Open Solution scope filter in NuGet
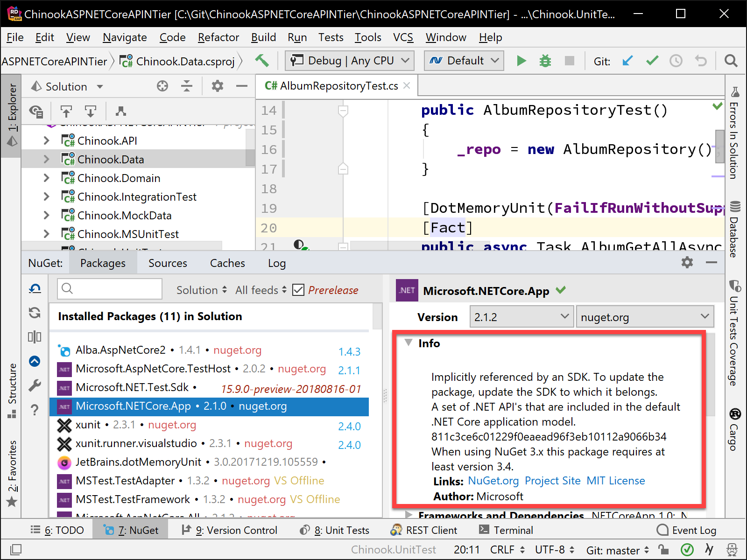Screen dimensions: 747x560 point(202,290)
